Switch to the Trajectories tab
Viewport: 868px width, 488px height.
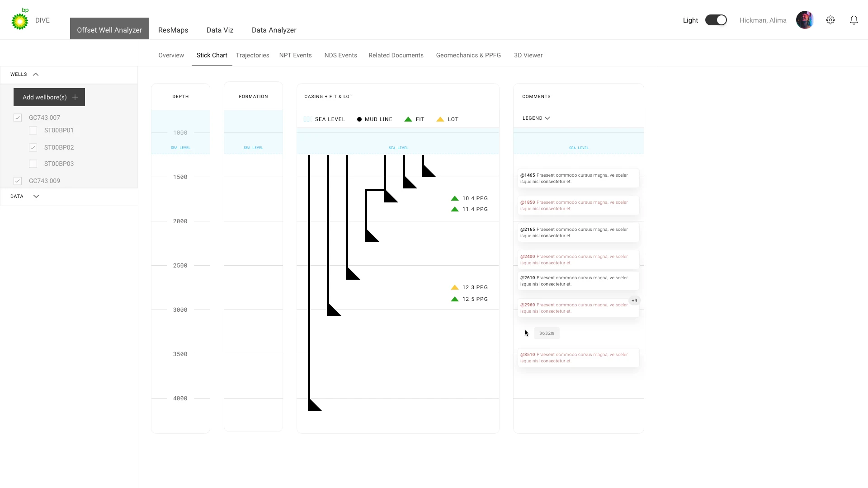click(x=252, y=55)
